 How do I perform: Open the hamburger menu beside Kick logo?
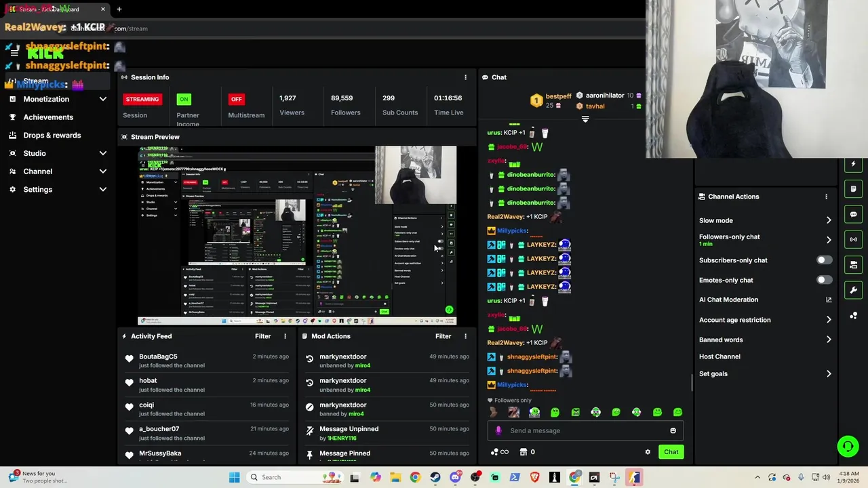click(14, 52)
